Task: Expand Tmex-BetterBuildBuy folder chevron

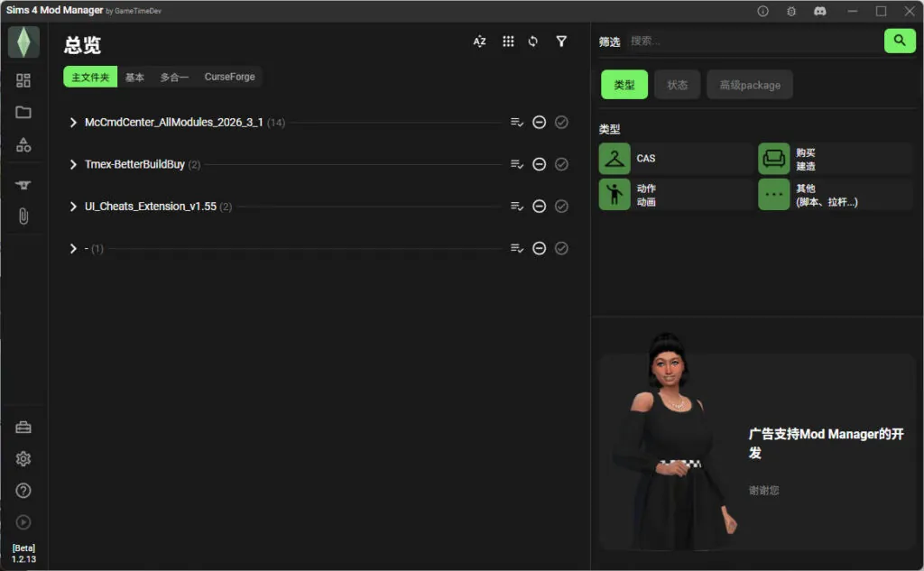Action: [x=73, y=164]
